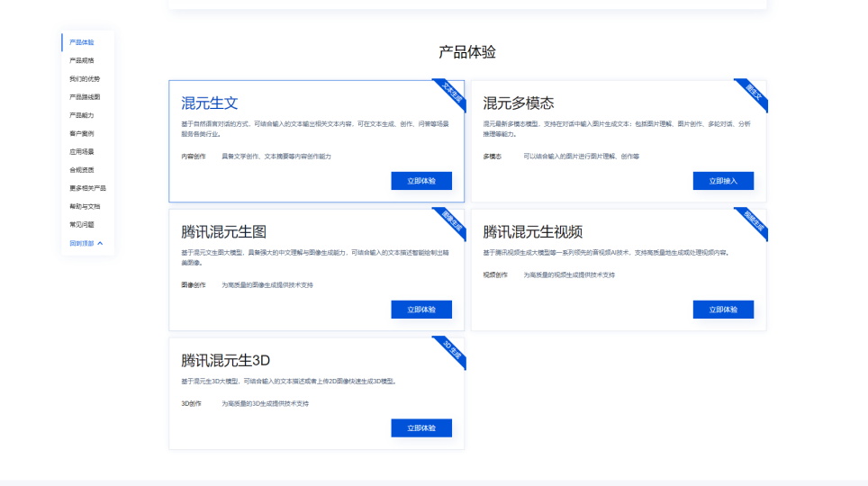The width and height of the screenshot is (868, 486).
Task: Open 应用场景 nav item
Action: (x=81, y=152)
